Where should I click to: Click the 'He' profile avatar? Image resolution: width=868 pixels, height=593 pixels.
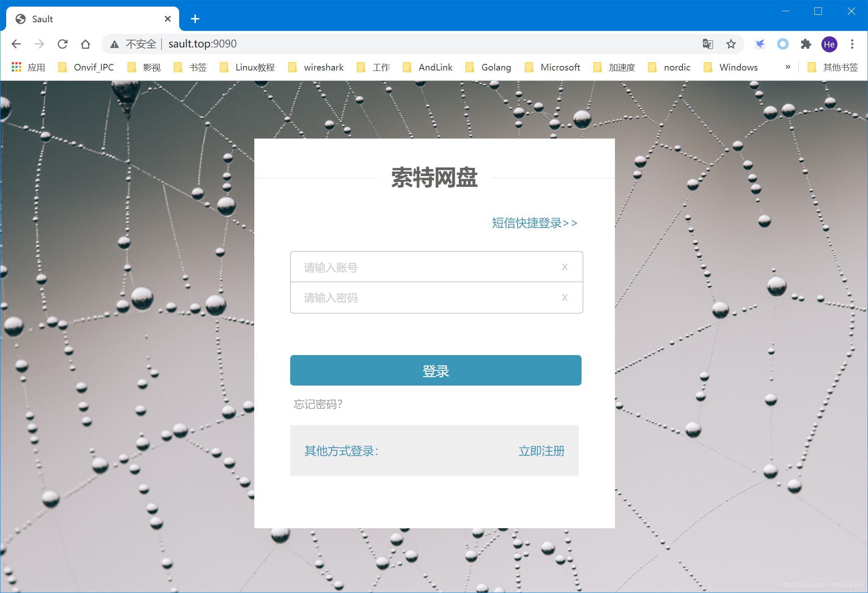click(x=829, y=44)
